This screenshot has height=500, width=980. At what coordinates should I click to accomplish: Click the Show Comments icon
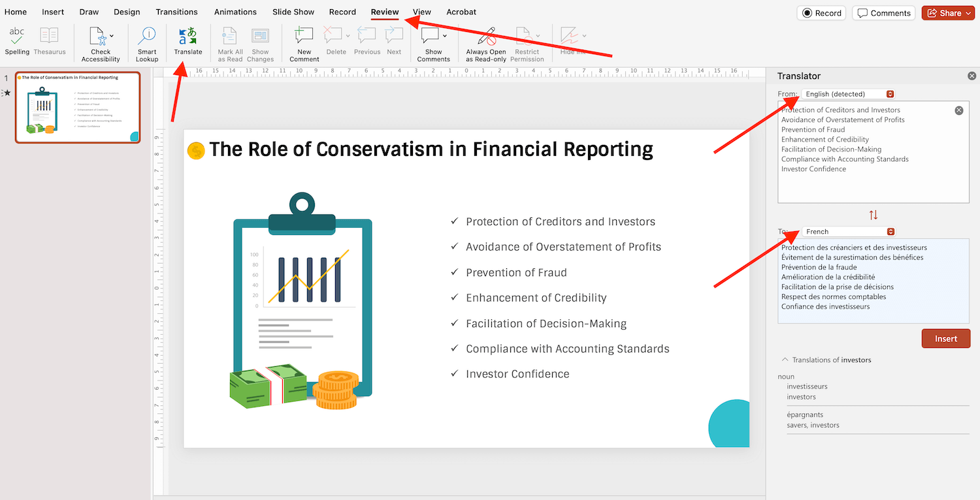[431, 36]
